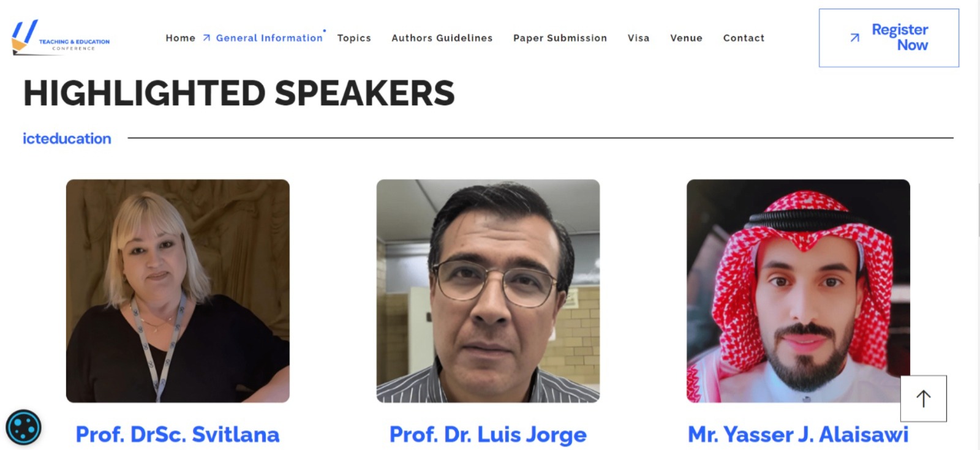
Task: Open the round cookie settings icon
Action: pos(23,427)
